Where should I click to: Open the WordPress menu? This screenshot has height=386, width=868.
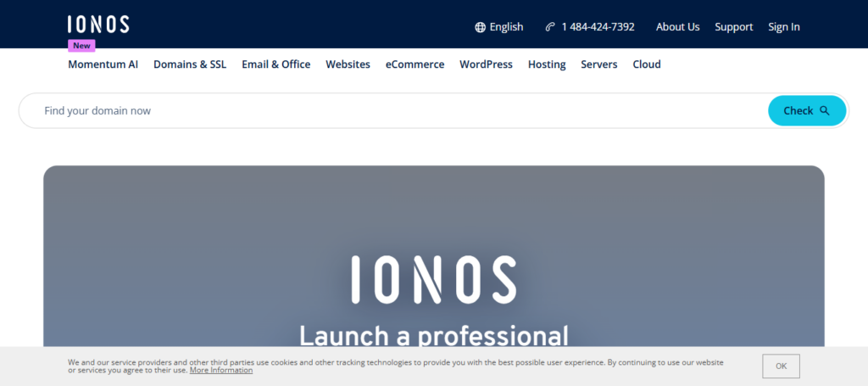coord(486,64)
